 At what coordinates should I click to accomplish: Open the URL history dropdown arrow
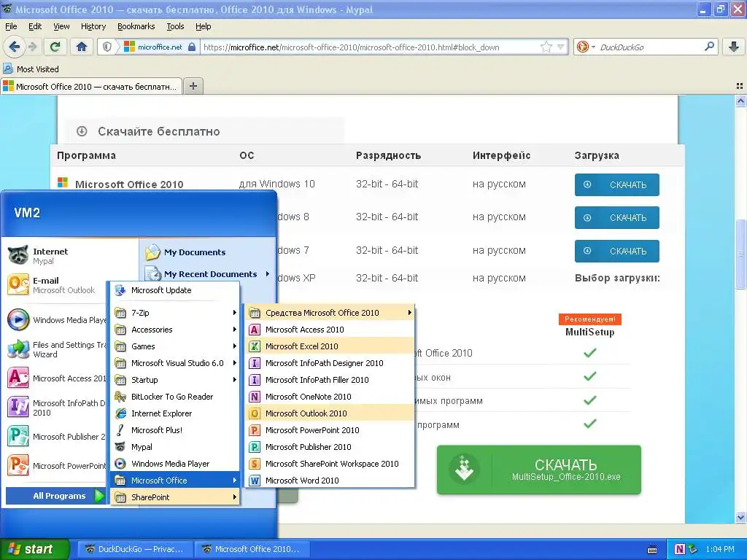tap(561, 47)
